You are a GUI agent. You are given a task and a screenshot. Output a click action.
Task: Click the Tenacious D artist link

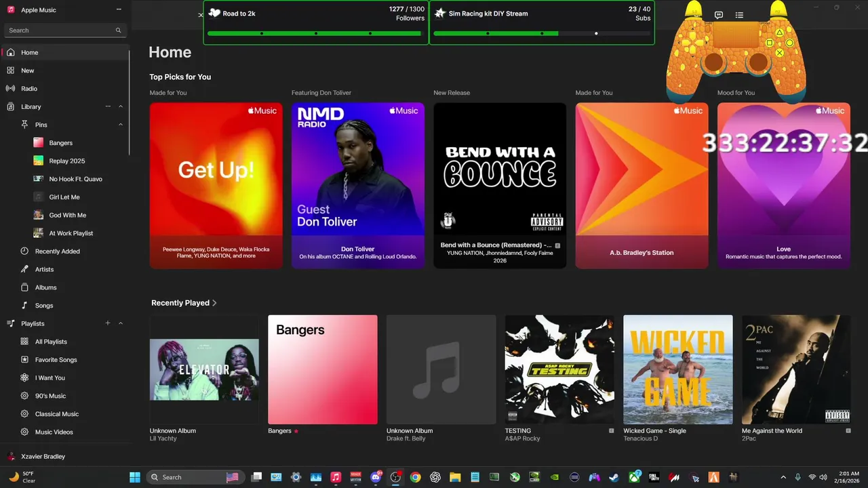coord(641,439)
